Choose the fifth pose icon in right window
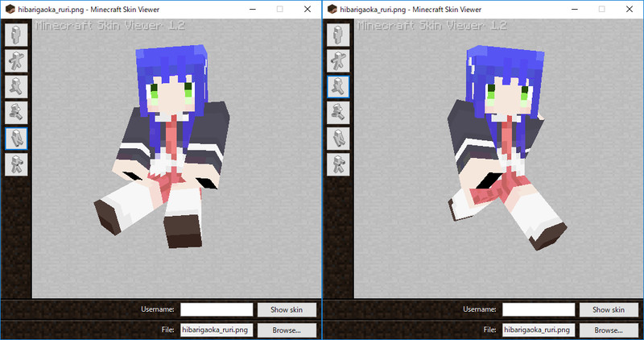644x340 pixels. [x=338, y=138]
